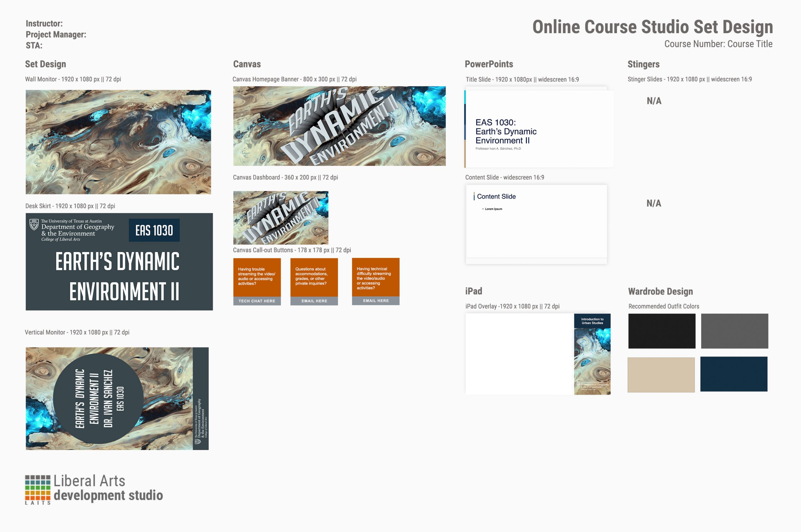
Task: Click the dark circle title graphic on vertical monitor
Action: (98, 399)
